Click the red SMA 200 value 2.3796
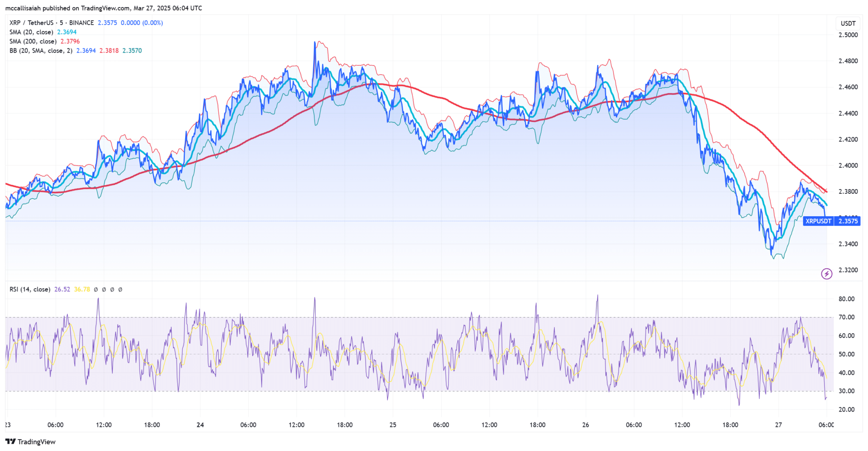This screenshot has width=868, height=451. tap(70, 42)
